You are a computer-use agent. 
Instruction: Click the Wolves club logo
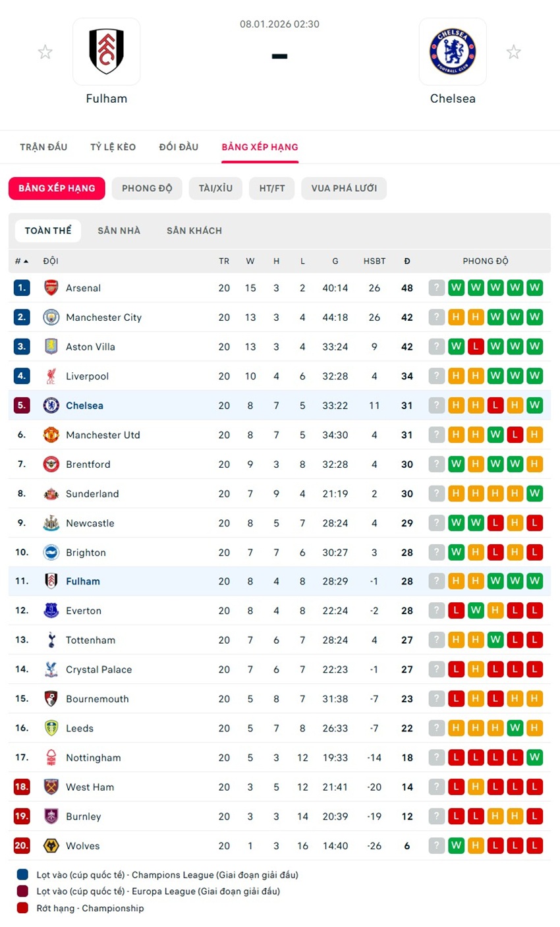[x=51, y=846]
